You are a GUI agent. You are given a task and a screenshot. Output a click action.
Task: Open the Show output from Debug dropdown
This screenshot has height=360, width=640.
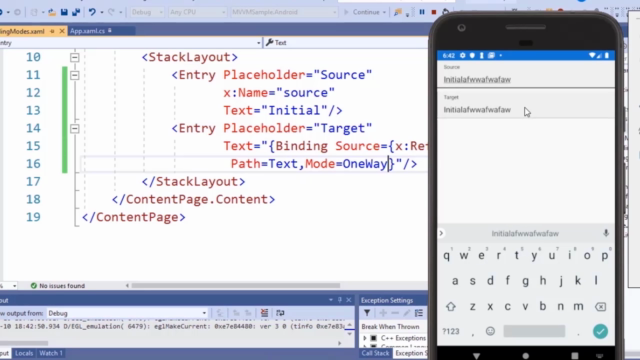pos(127,313)
